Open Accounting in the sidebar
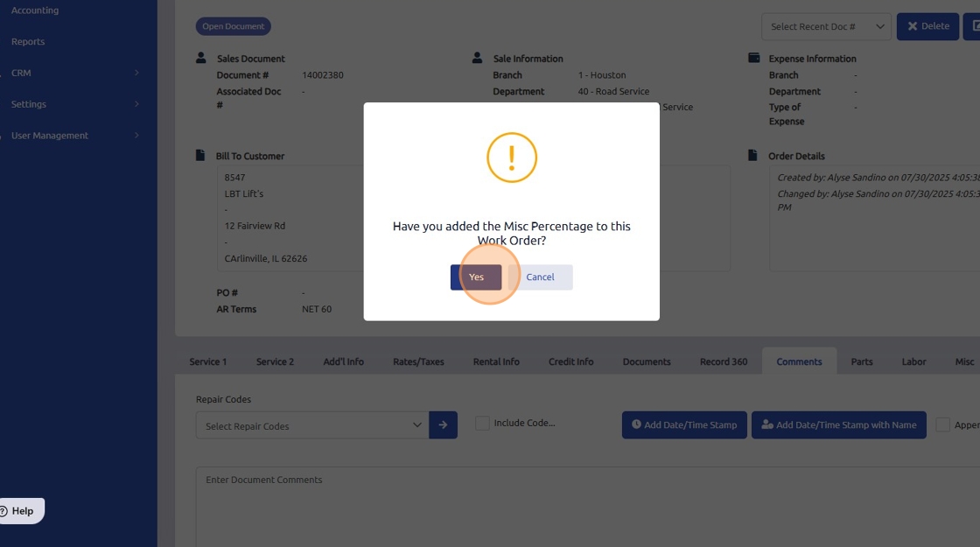 pyautogui.click(x=35, y=10)
